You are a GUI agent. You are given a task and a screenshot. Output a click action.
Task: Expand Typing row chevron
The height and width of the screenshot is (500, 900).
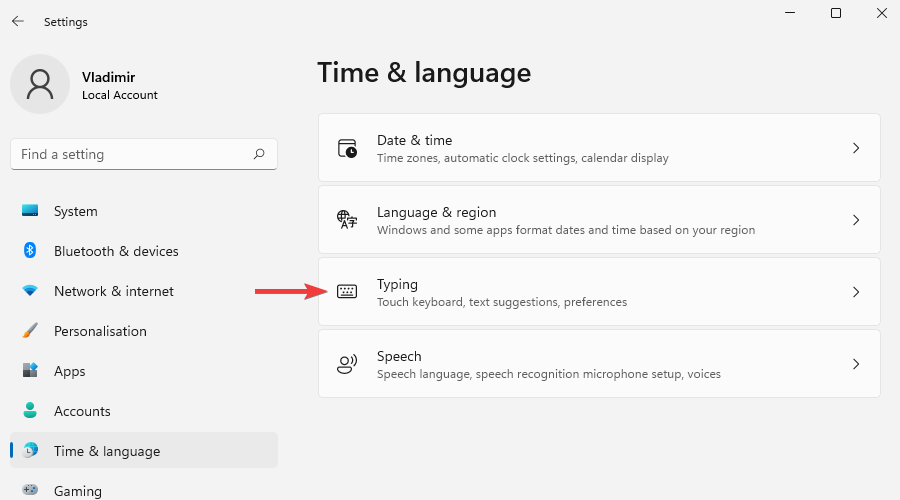[855, 292]
